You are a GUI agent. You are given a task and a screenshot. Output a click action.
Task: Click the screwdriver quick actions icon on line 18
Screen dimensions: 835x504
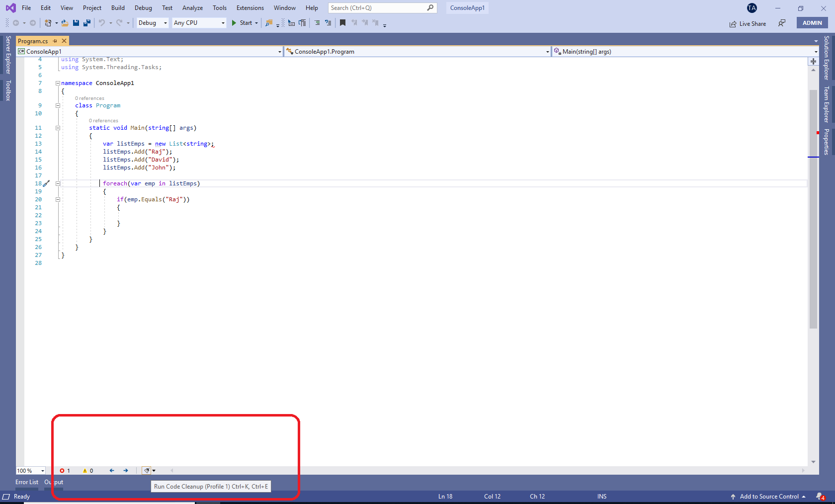click(x=47, y=183)
